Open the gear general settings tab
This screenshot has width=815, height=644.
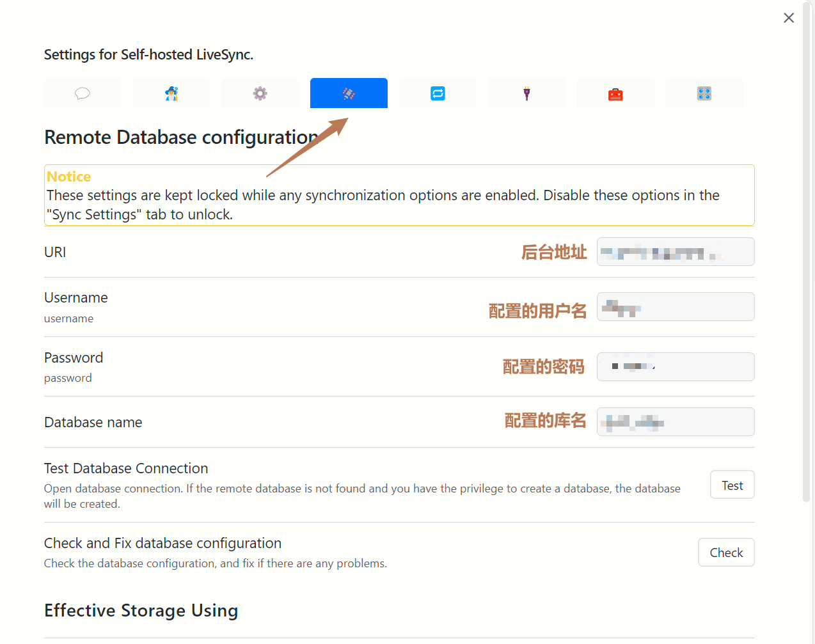tap(260, 93)
